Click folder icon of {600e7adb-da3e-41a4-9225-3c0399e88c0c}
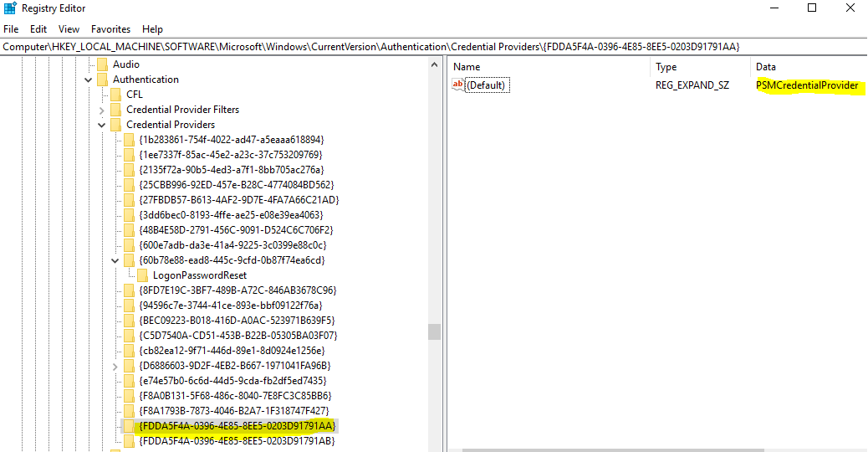 tap(129, 245)
